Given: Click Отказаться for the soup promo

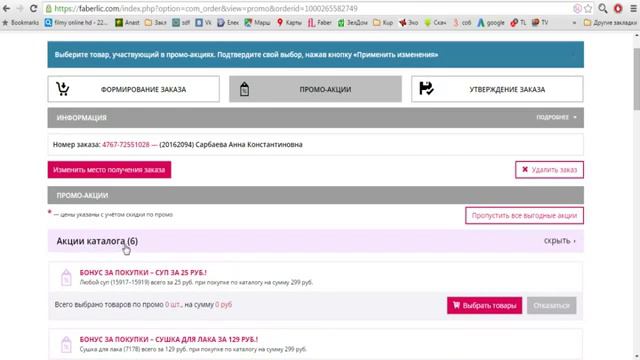Looking at the screenshot, I should [551, 305].
